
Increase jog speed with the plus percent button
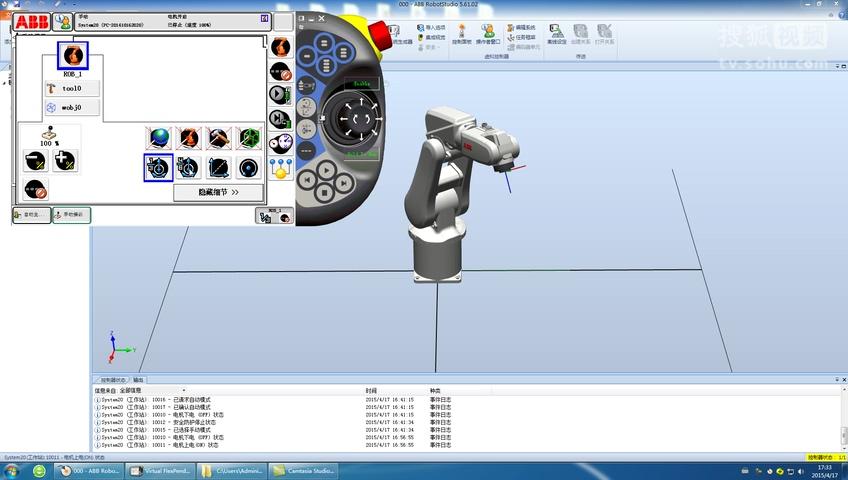coord(65,161)
